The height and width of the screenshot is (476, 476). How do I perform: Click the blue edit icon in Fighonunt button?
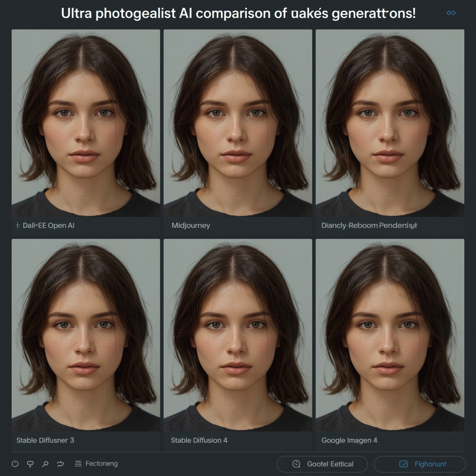pos(404,464)
